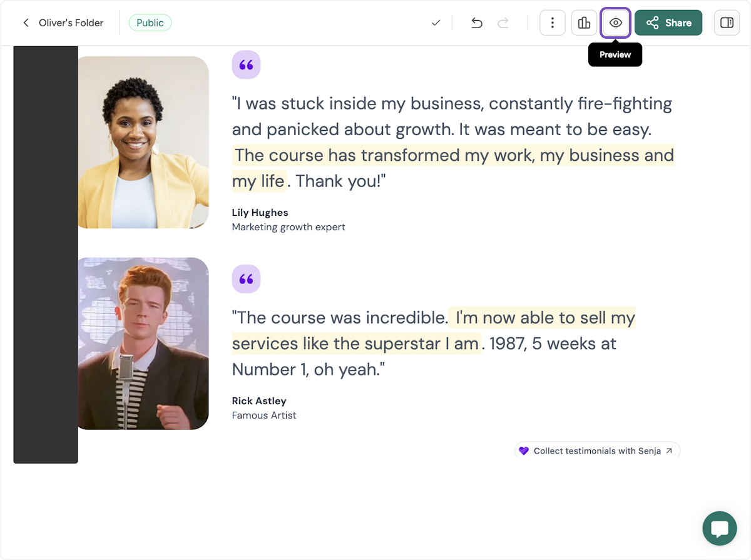The height and width of the screenshot is (560, 751).
Task: Click Rick Astley profile photo
Action: [x=143, y=344]
